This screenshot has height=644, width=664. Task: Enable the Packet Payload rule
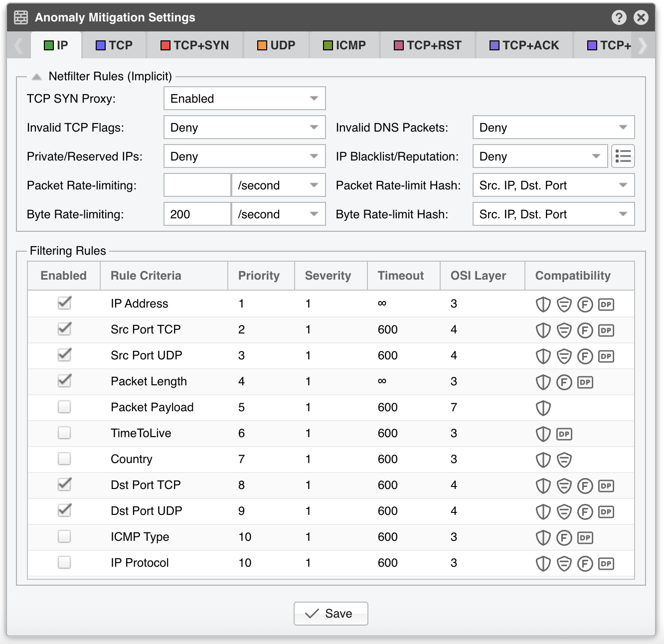click(x=64, y=407)
